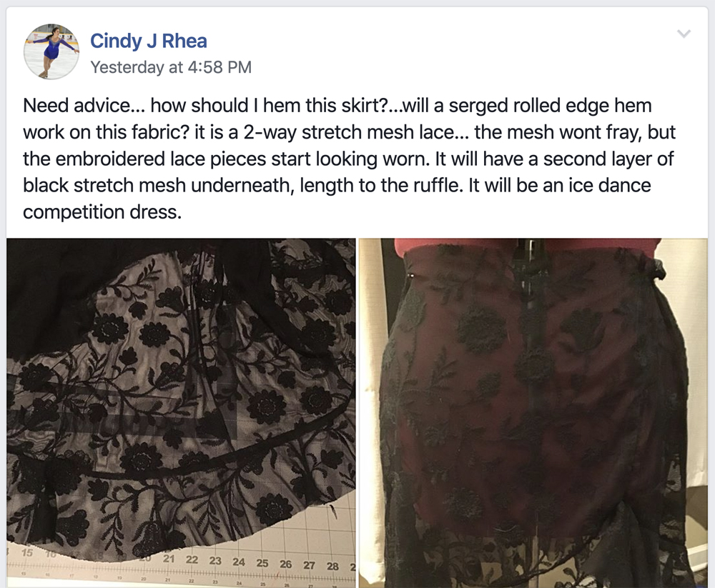Open the 'Yesterday at 4:58 PM' timestamp
Viewport: 715px width, 588px height.
click(171, 67)
